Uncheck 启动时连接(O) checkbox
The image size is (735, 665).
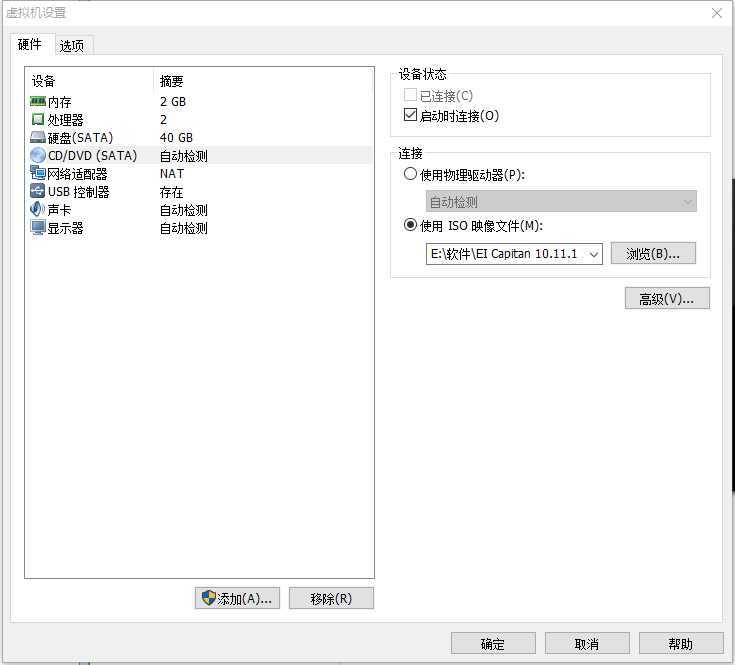(x=410, y=114)
